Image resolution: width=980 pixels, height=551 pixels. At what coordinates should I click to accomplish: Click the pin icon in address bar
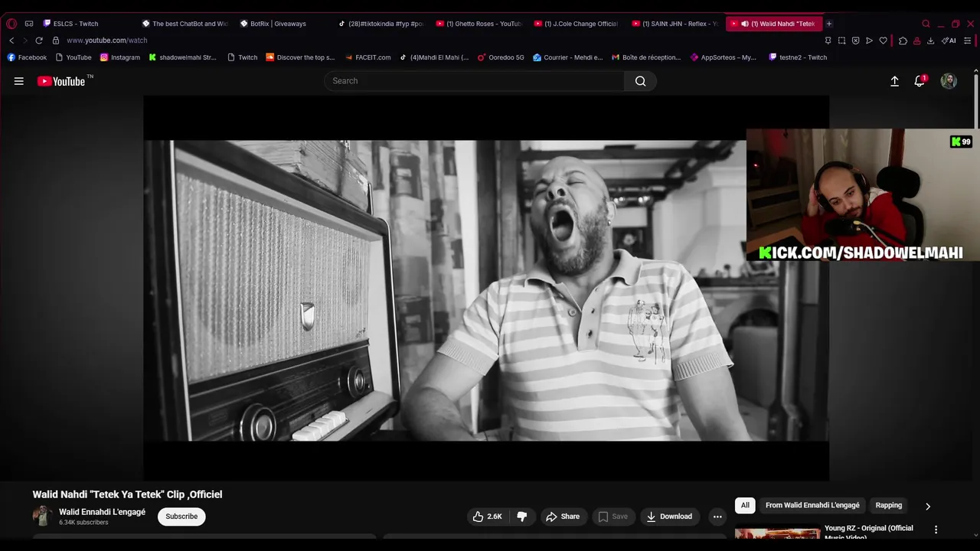(x=828, y=41)
